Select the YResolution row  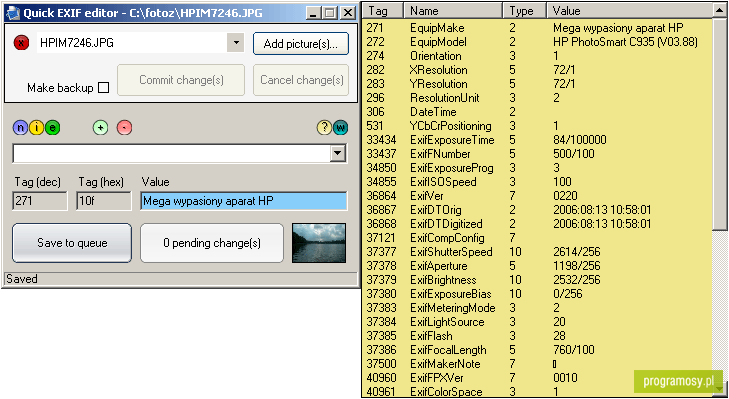pyautogui.click(x=537, y=84)
